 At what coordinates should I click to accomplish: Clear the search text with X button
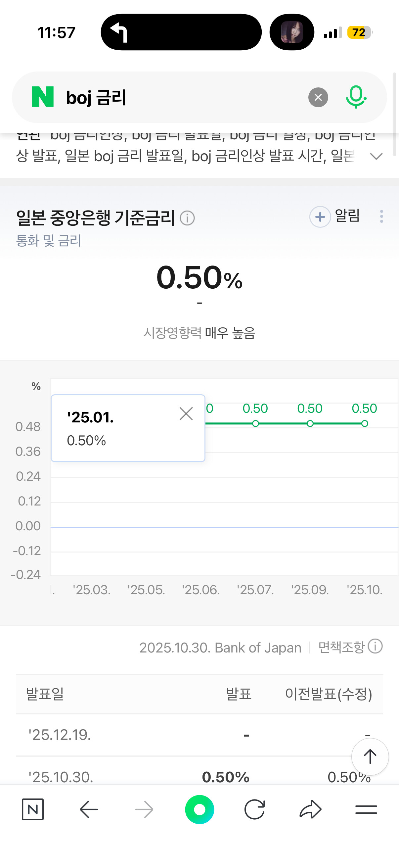click(318, 97)
